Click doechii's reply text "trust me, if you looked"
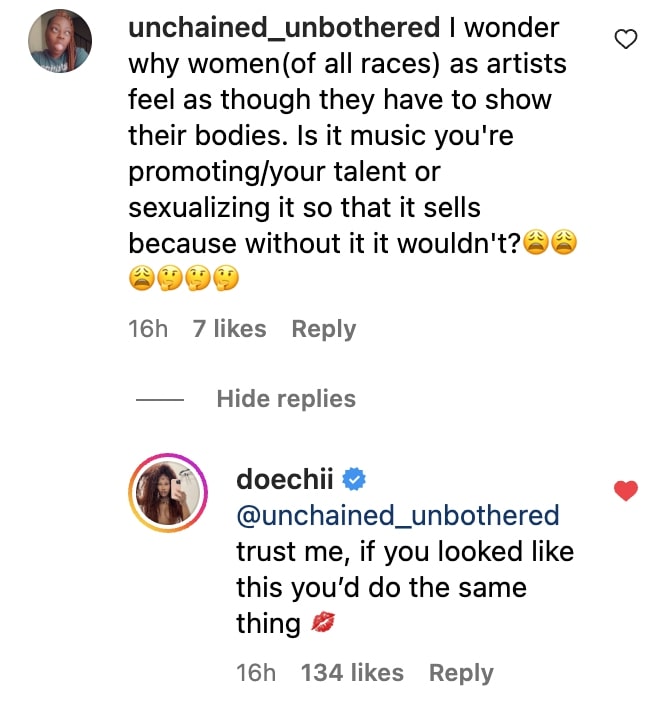This screenshot has width=664, height=702. point(405,552)
